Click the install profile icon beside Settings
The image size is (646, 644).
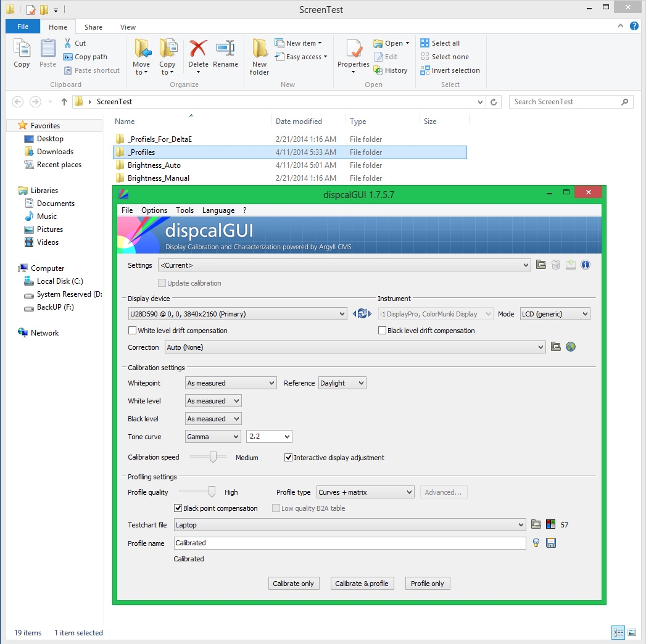click(x=571, y=265)
